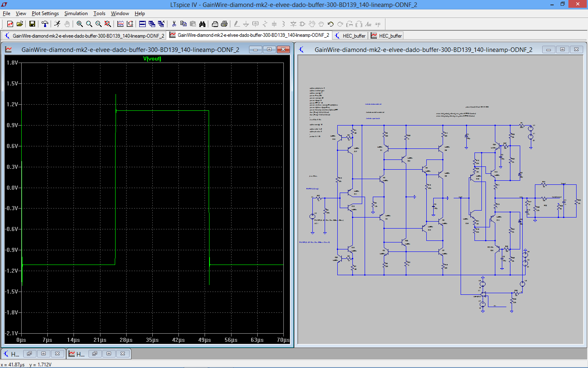
Task: Minimize the waveform plot child window
Action: 256,49
